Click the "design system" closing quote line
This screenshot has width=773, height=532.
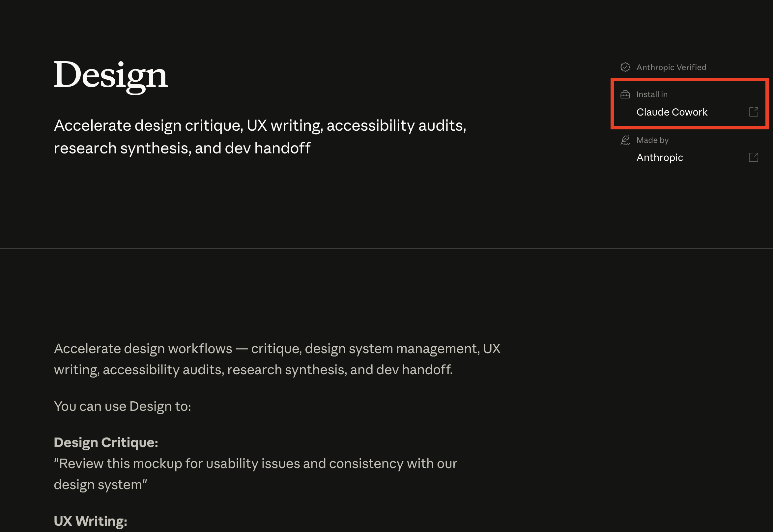(x=100, y=485)
